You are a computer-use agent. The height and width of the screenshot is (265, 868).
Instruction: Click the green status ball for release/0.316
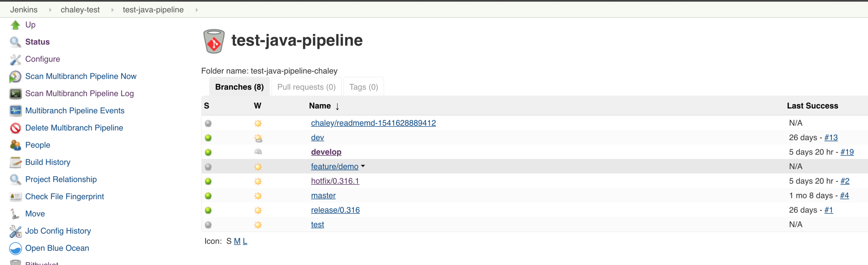[x=208, y=210]
